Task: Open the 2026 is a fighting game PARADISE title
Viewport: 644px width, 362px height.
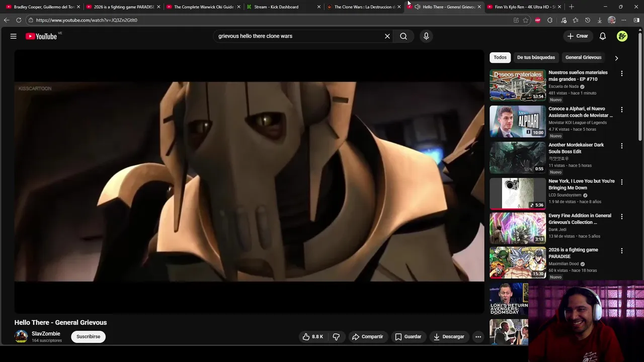Action: coord(573,253)
